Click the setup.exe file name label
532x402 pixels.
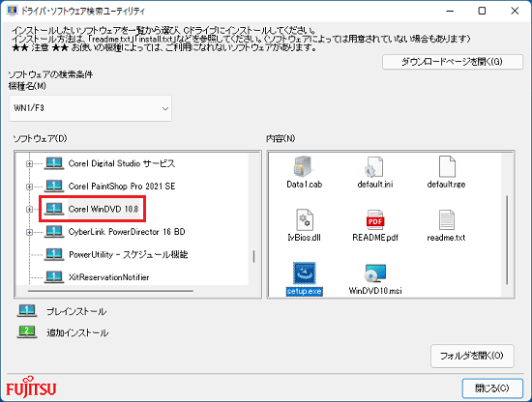(x=305, y=291)
